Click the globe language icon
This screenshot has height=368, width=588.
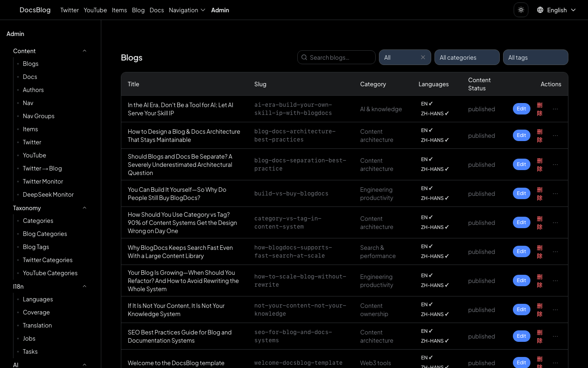tap(540, 10)
